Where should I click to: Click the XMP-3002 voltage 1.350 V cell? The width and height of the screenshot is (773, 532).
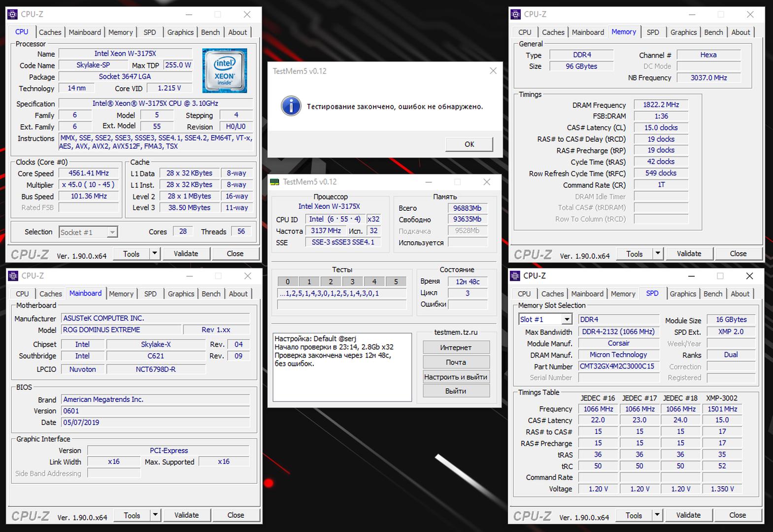(x=722, y=489)
